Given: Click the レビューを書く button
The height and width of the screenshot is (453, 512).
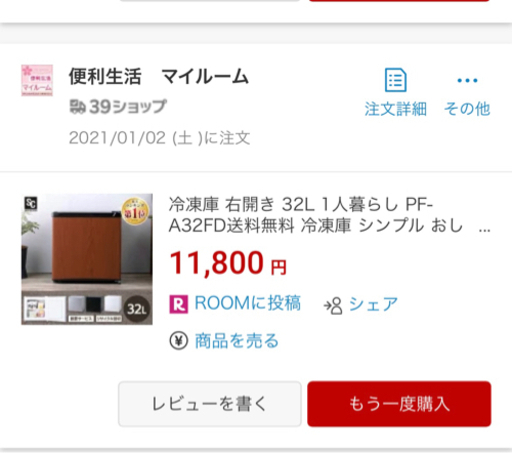Looking at the screenshot, I should (210, 404).
